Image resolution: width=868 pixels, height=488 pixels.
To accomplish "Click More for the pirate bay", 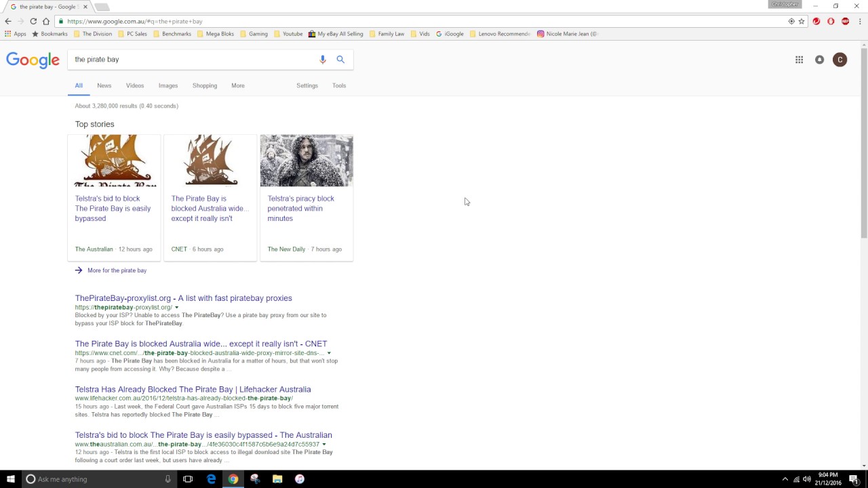I will [117, 270].
